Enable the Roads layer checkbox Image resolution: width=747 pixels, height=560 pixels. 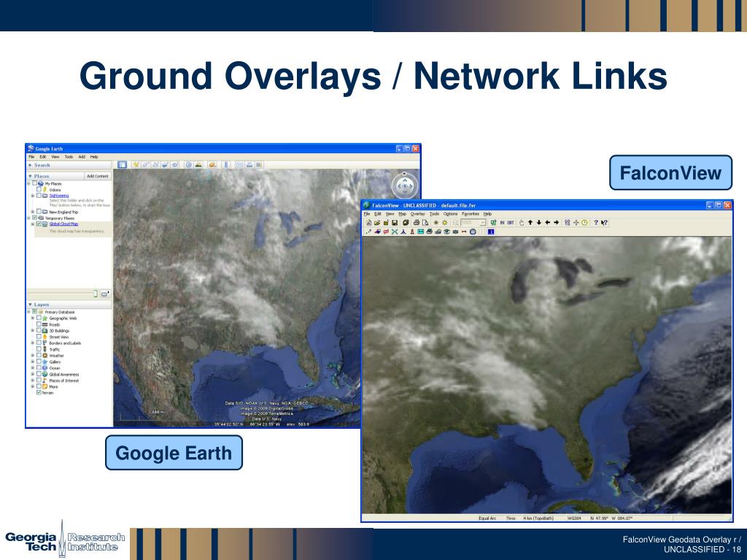39,324
